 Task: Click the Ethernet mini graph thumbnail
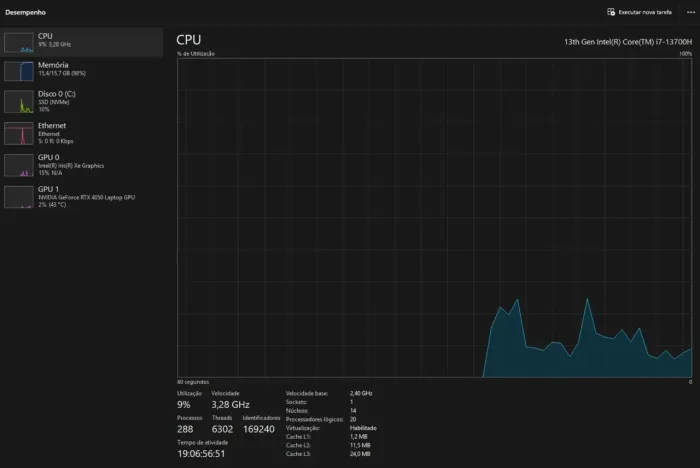point(19,133)
